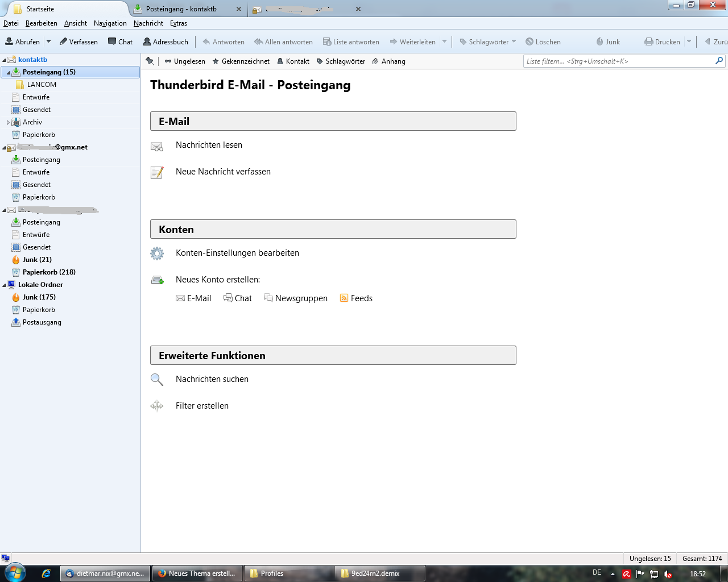The width and height of the screenshot is (728, 582).
Task: Open the Bearbeiten menu
Action: (42, 23)
